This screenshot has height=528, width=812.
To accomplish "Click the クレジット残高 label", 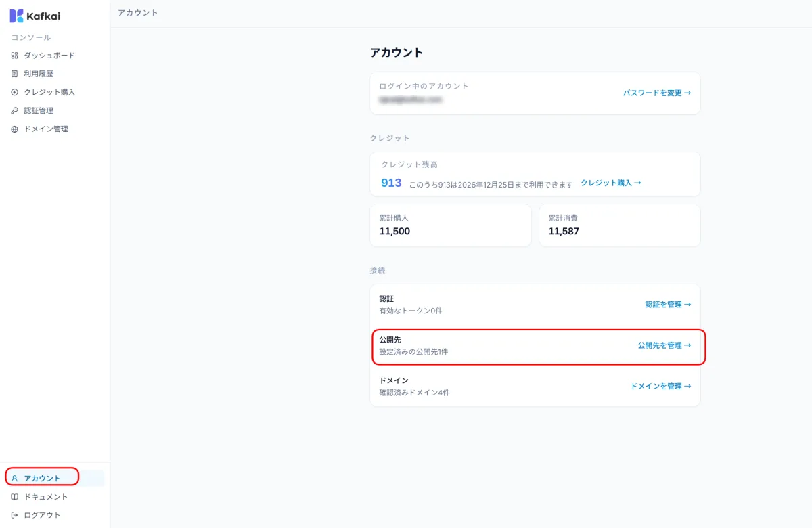I will pyautogui.click(x=409, y=164).
